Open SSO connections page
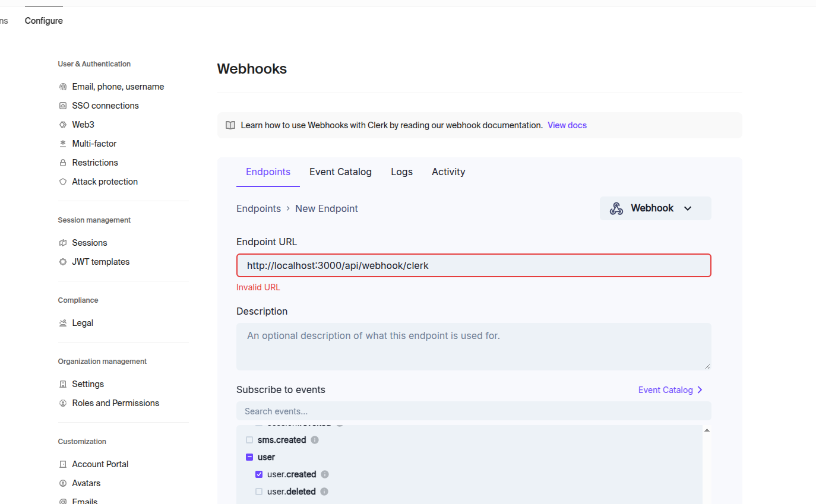 tap(106, 106)
